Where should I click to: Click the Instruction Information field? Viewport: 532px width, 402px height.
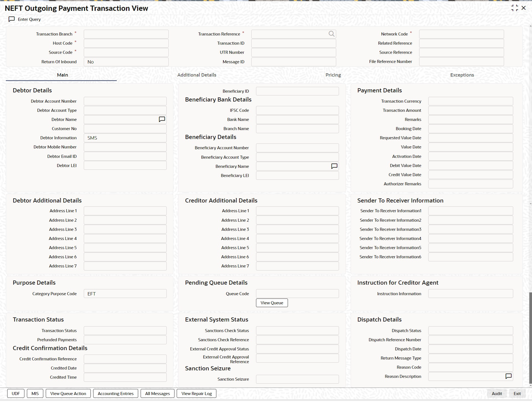tap(470, 294)
